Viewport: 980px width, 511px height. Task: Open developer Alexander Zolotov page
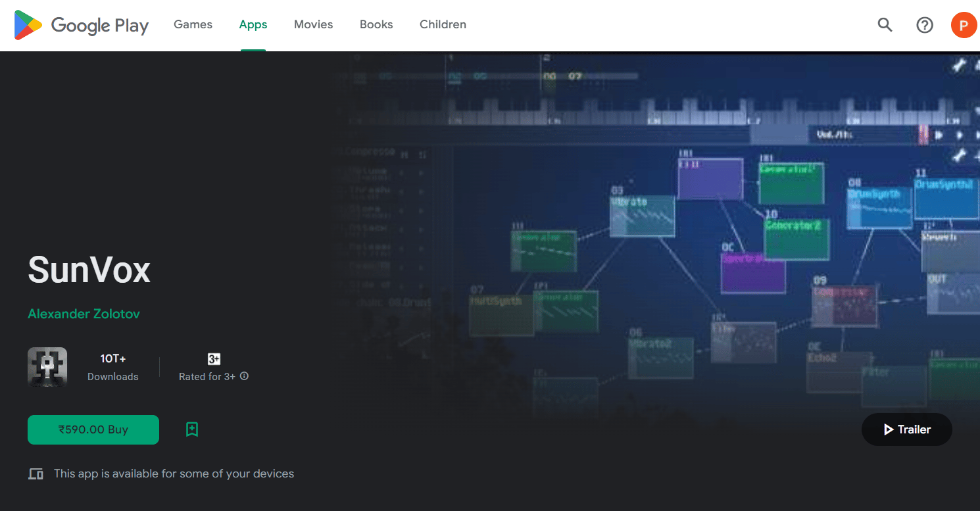pyautogui.click(x=84, y=314)
